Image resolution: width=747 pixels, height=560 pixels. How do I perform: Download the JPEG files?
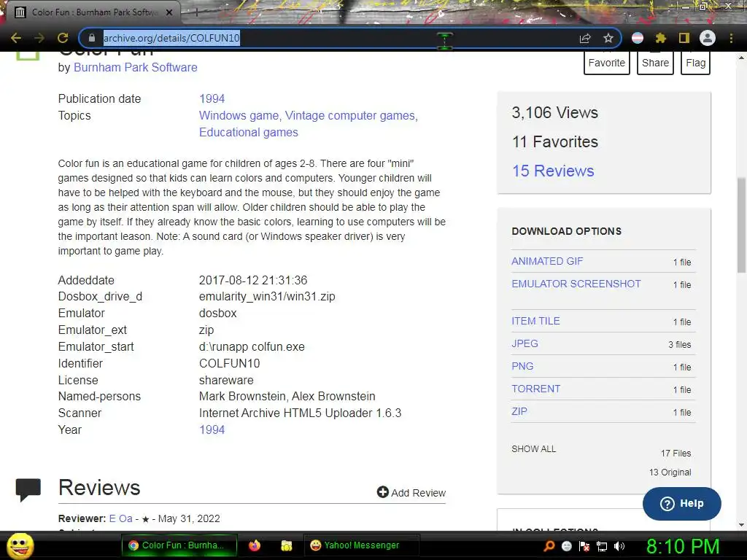point(525,343)
